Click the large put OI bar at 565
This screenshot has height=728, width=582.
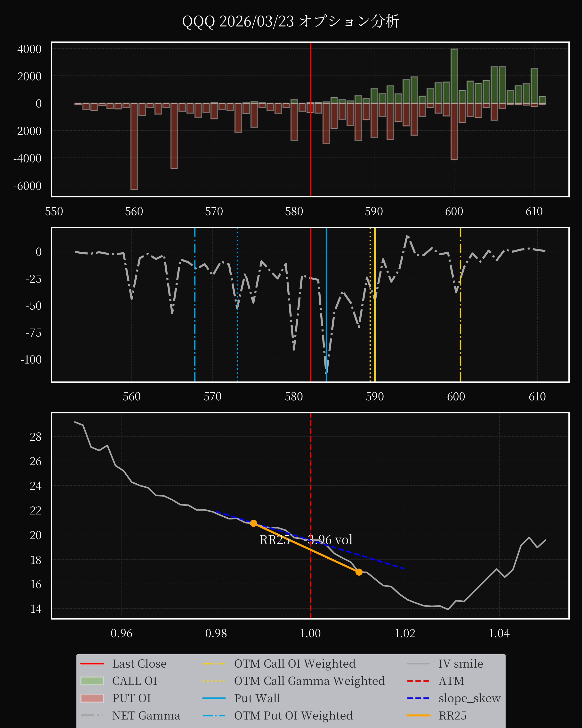tap(174, 136)
